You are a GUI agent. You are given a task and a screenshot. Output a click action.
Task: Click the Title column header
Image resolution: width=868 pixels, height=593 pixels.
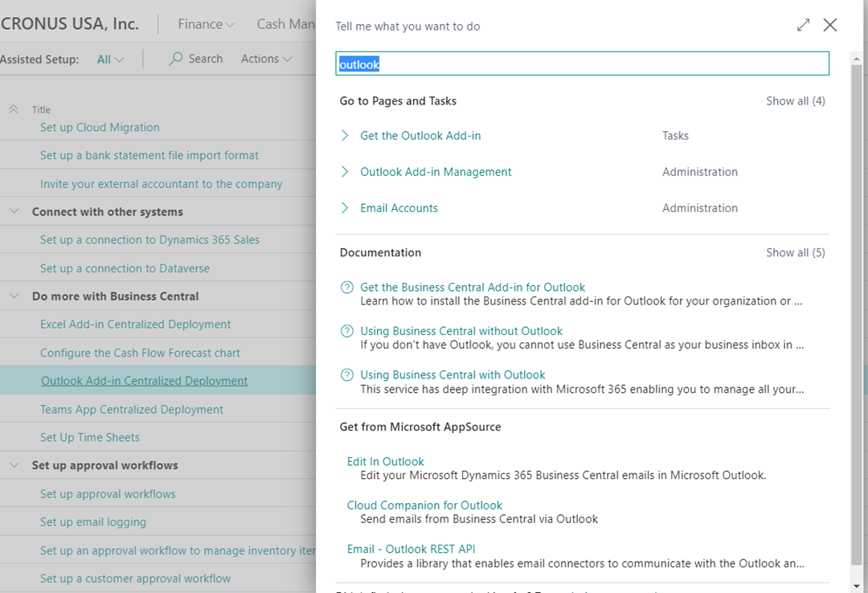pos(41,109)
